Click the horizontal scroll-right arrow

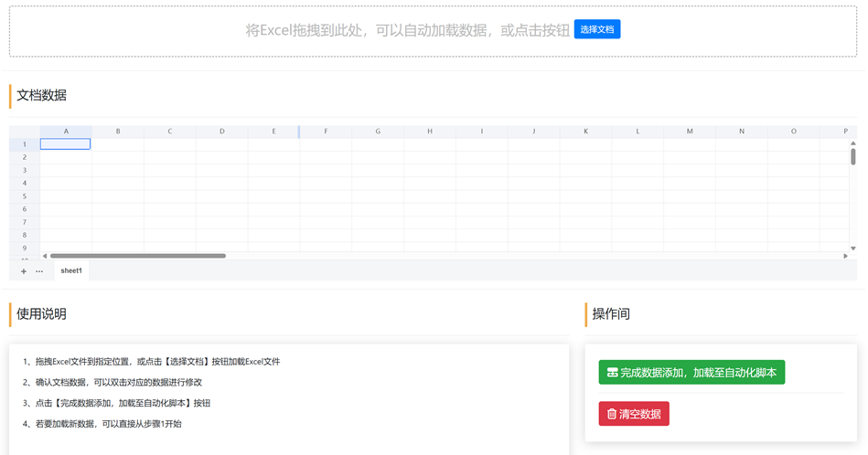pyautogui.click(x=845, y=256)
